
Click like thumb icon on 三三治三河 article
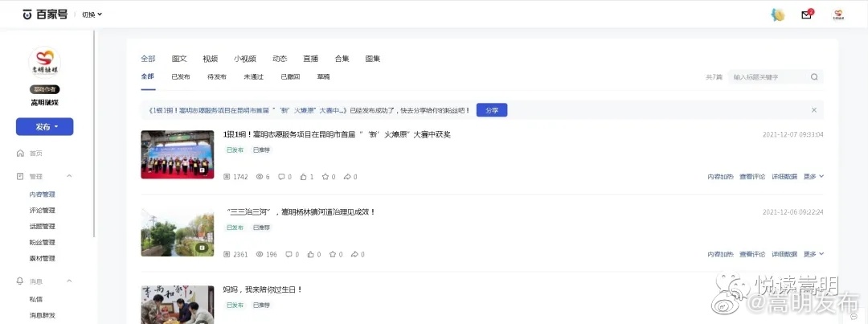tap(310, 254)
